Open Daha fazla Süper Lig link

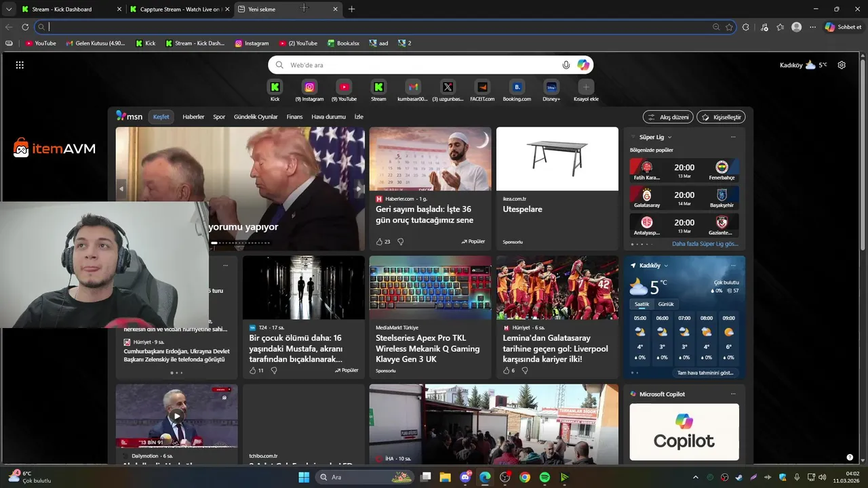(705, 244)
